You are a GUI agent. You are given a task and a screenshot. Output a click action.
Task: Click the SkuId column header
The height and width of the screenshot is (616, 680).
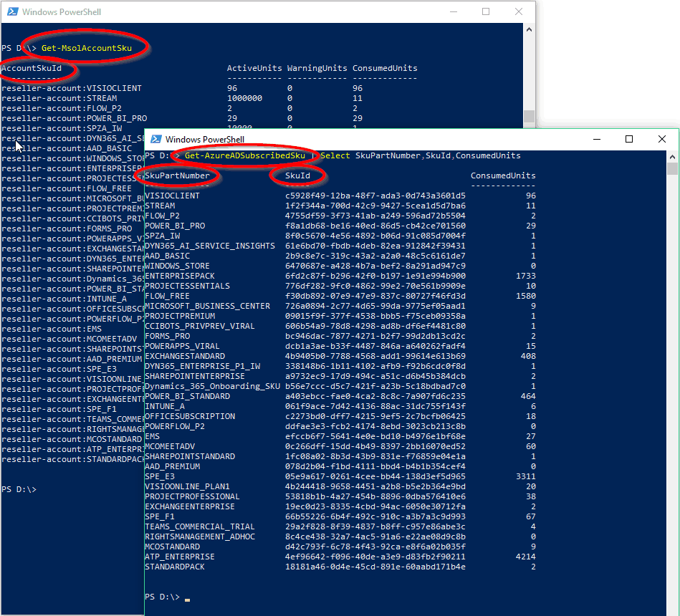coord(297,175)
